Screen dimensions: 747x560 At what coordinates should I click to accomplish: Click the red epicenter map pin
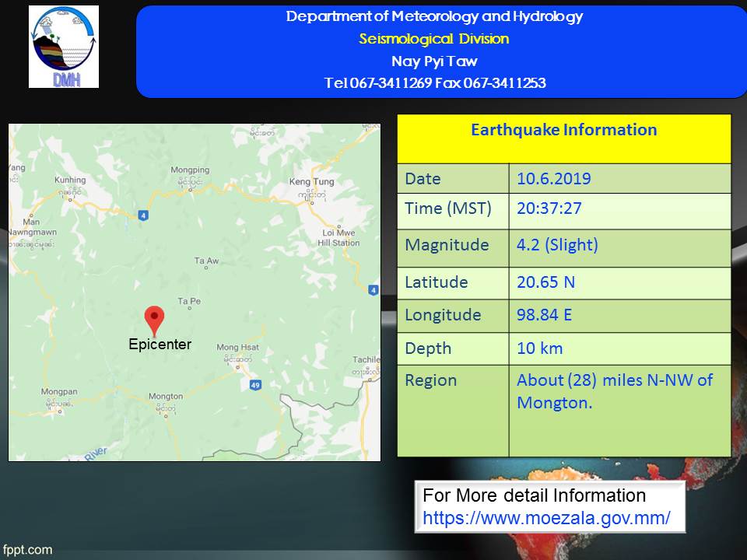pos(154,321)
